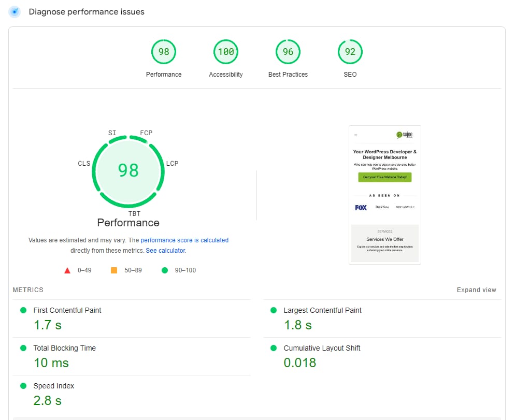
Task: Click the LCP segment label on gauge
Action: [x=172, y=163]
